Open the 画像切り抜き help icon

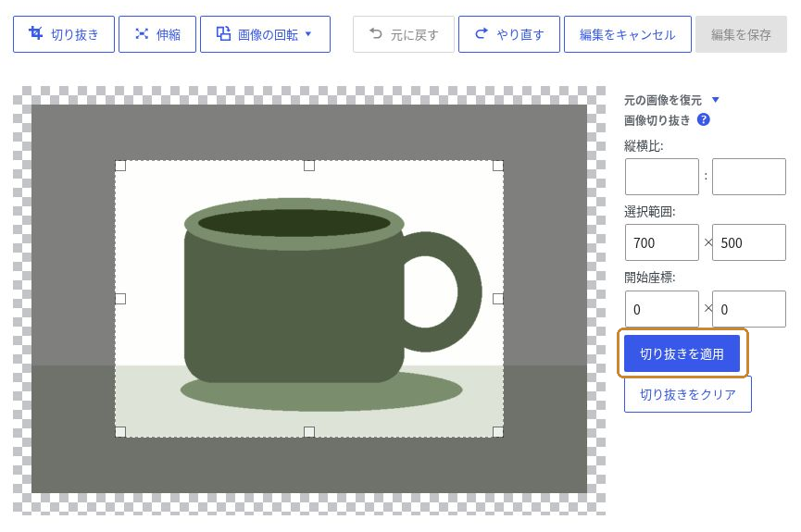(x=704, y=119)
